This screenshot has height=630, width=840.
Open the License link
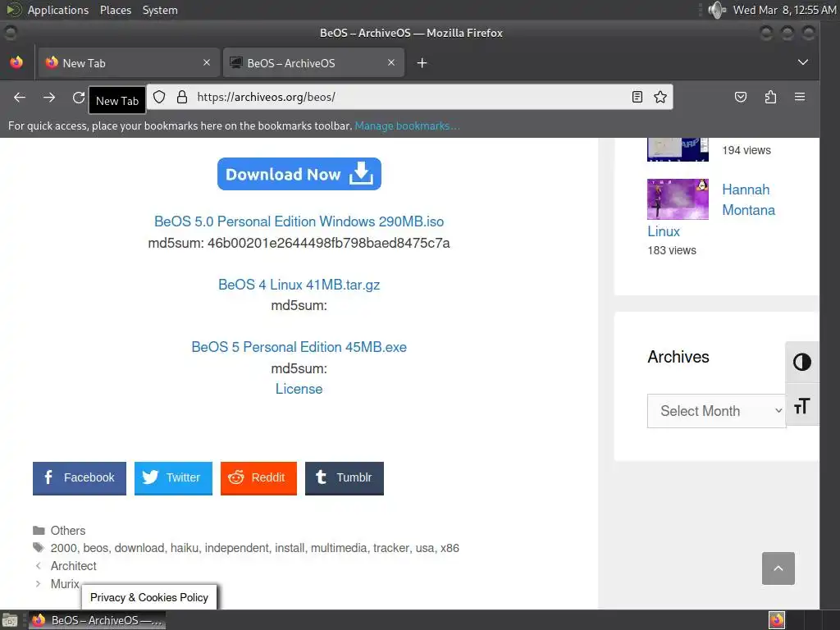click(x=299, y=389)
